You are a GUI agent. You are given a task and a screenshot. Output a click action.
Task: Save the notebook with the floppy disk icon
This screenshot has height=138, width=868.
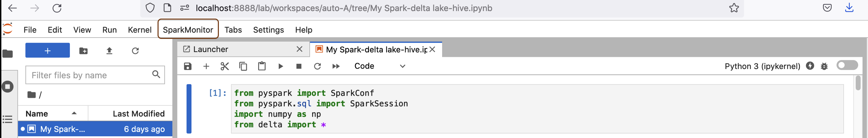pyautogui.click(x=187, y=66)
